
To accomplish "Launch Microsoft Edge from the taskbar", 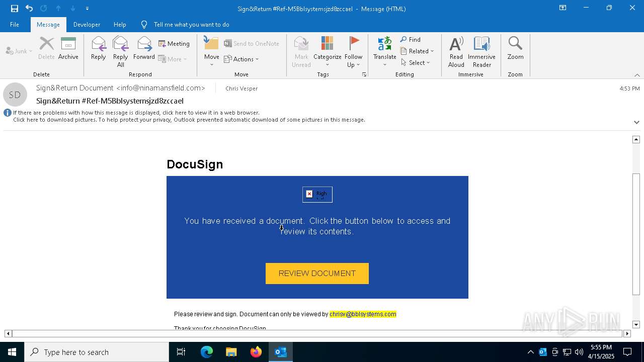I will click(x=207, y=352).
